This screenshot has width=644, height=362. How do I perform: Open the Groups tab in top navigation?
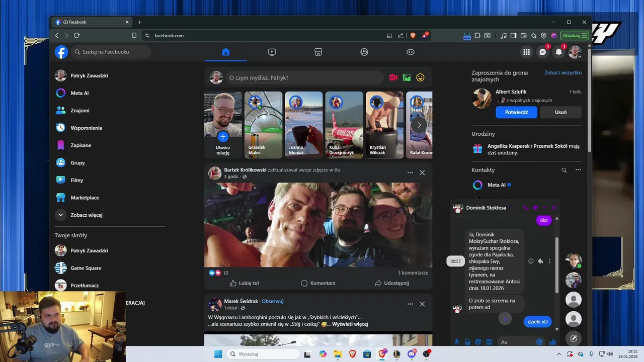(x=364, y=52)
